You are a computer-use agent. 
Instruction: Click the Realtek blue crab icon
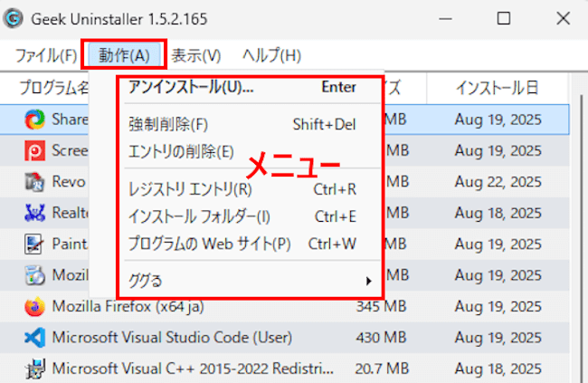pos(35,213)
